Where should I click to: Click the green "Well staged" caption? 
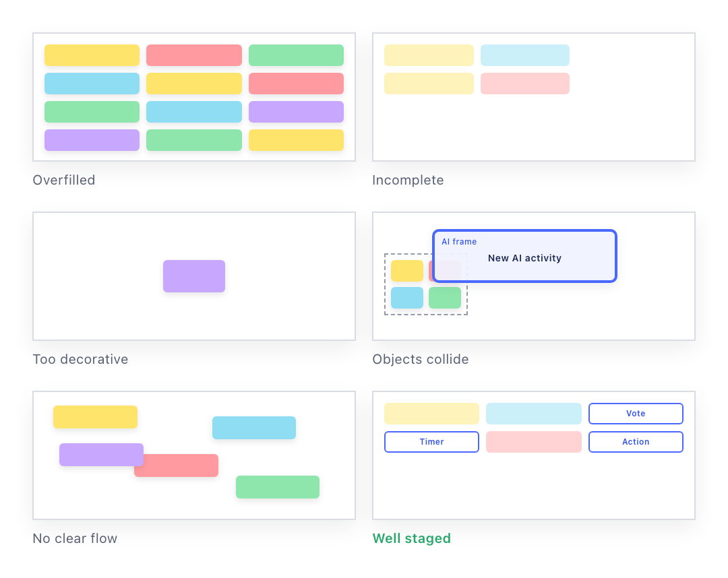pyautogui.click(x=411, y=538)
